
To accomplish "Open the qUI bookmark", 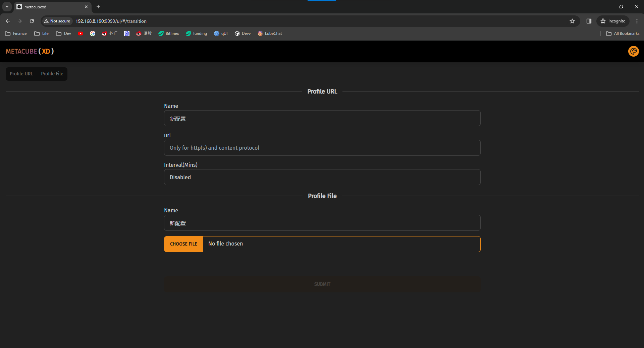I will pos(221,33).
